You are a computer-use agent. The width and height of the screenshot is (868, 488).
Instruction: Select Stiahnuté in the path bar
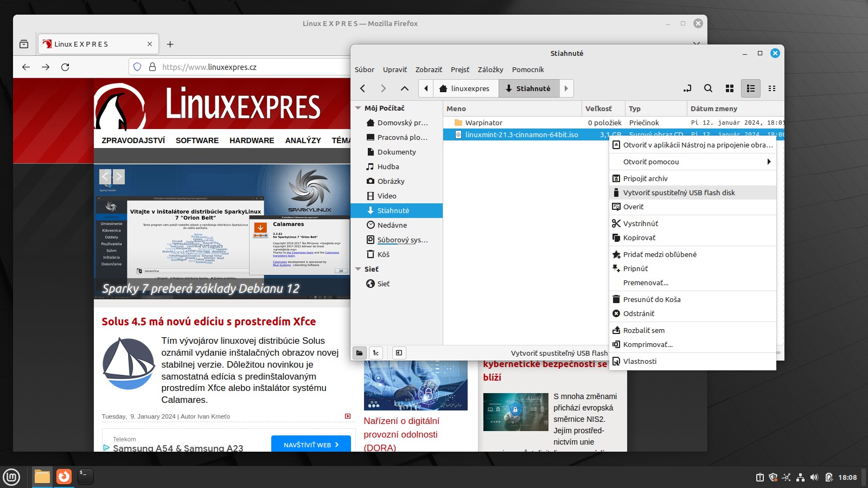pyautogui.click(x=528, y=88)
